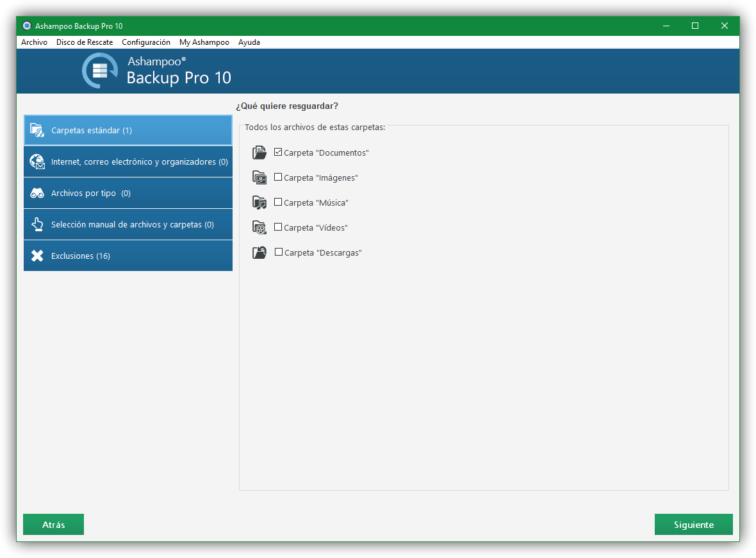Image resolution: width=756 pixels, height=558 pixels.
Task: Tick the Carpeta "Música" checkbox
Action: [278, 202]
